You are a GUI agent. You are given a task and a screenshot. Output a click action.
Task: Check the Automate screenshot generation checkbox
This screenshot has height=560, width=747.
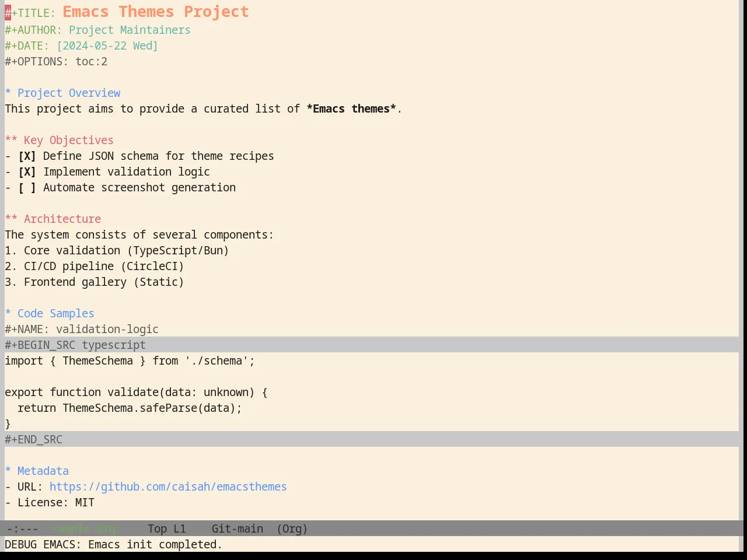[x=27, y=188]
